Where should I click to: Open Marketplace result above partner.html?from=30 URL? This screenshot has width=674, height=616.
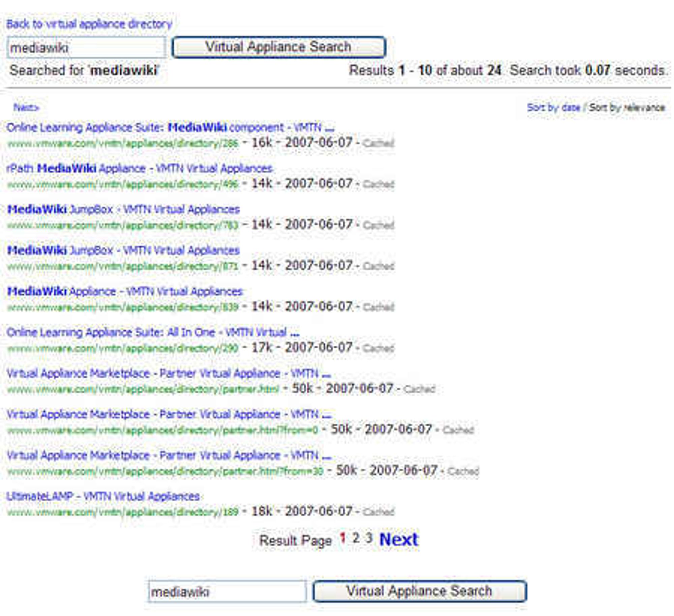pos(168,456)
